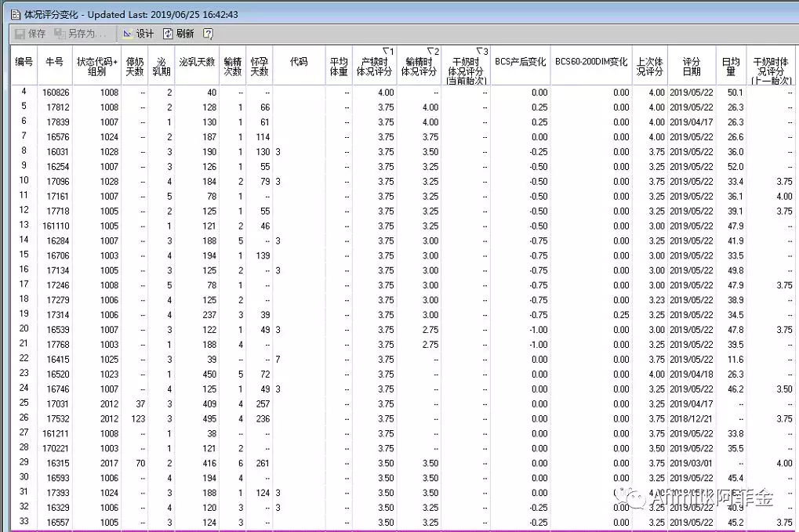Click lactation days 450 cell

[x=209, y=375]
